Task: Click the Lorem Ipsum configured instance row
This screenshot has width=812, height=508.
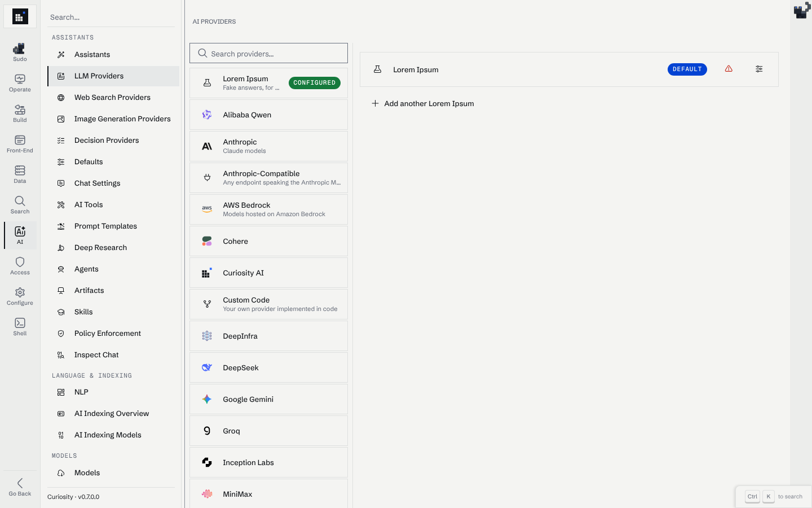Action: [569, 69]
